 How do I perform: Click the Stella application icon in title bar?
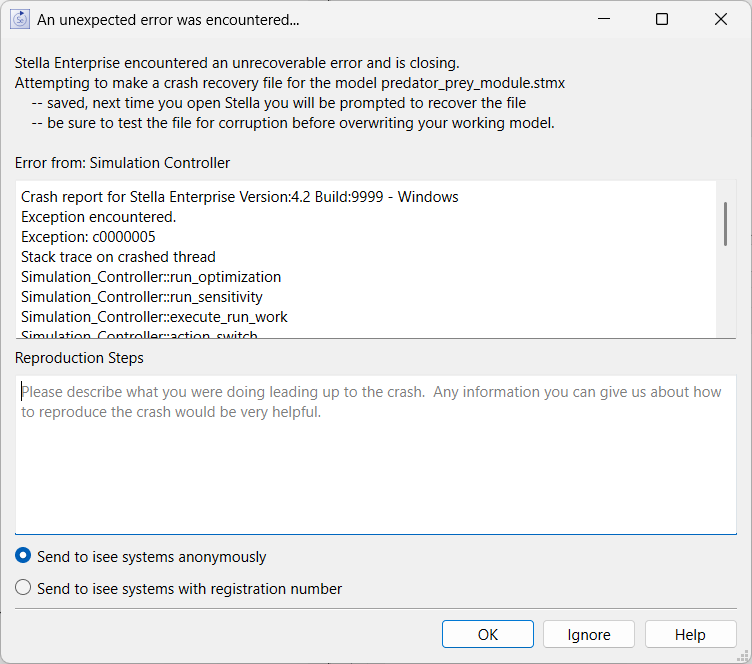[x=20, y=20]
